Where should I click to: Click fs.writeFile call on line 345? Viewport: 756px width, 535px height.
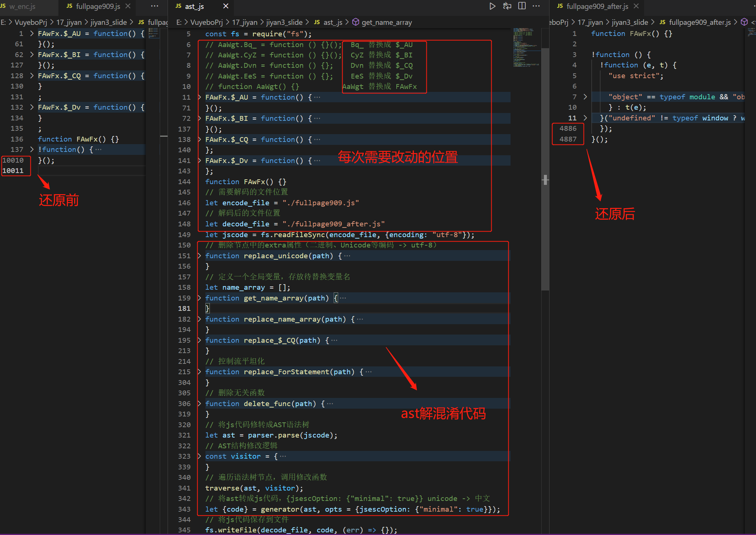pyautogui.click(x=301, y=530)
